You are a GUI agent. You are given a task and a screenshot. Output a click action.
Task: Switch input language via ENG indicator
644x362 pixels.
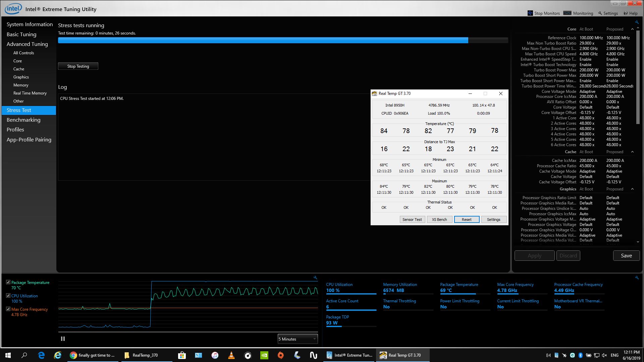[614, 355]
